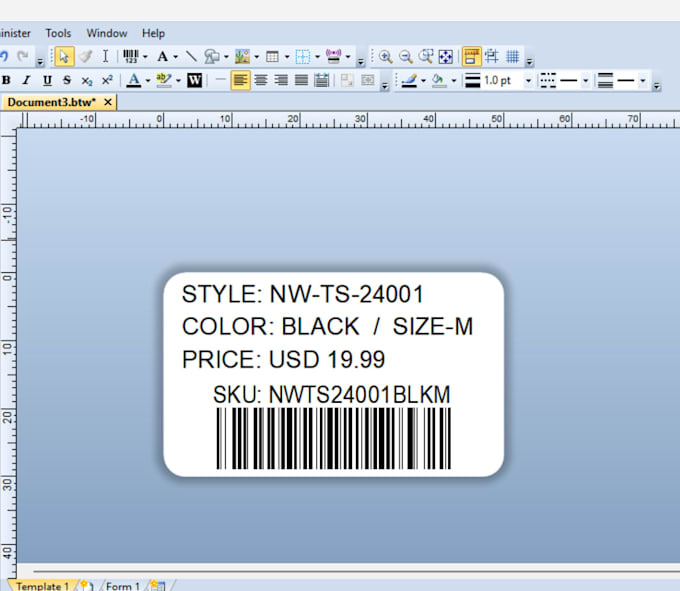Click the fit text width icon
Screen dimensions: 680x591
[x=321, y=80]
